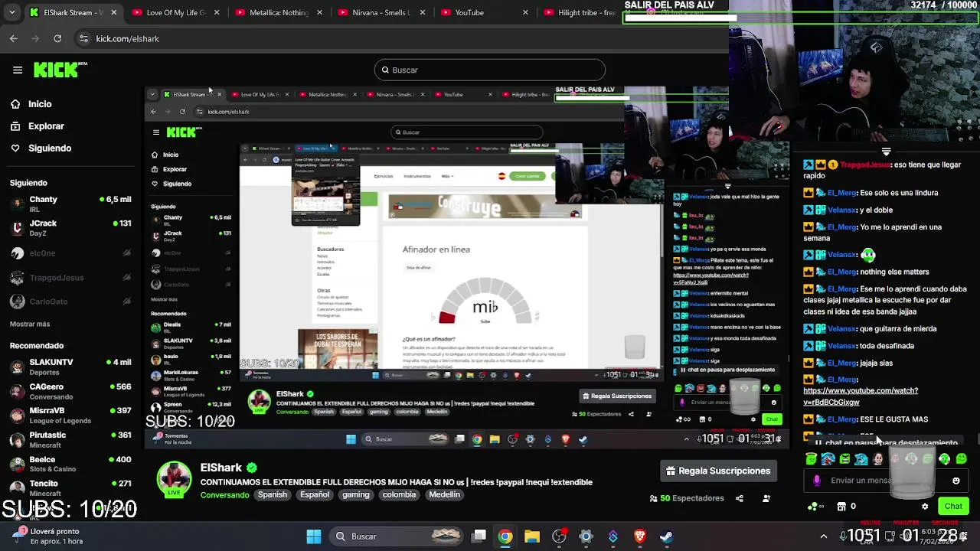
Task: Open Windows Start menu
Action: 314,536
